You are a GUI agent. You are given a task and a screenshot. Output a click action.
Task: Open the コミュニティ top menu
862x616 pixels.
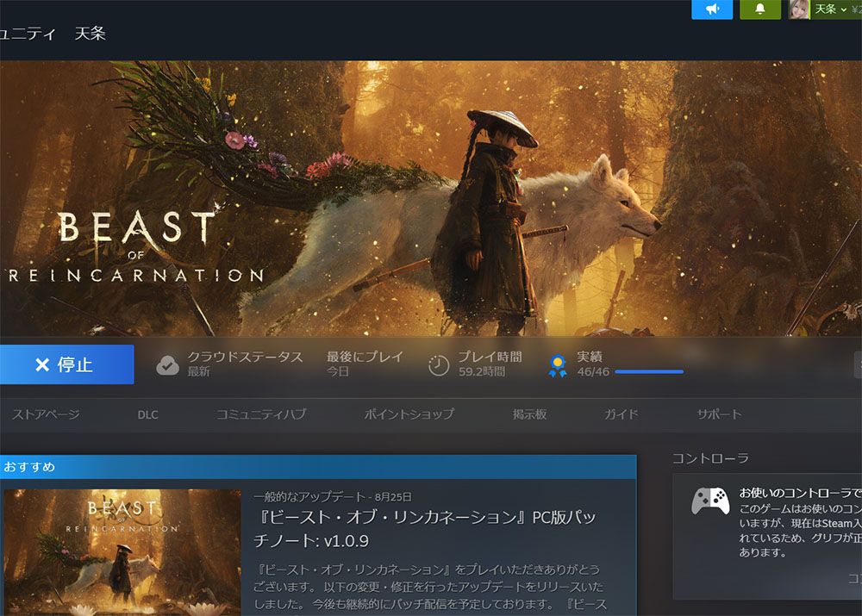coord(28,34)
